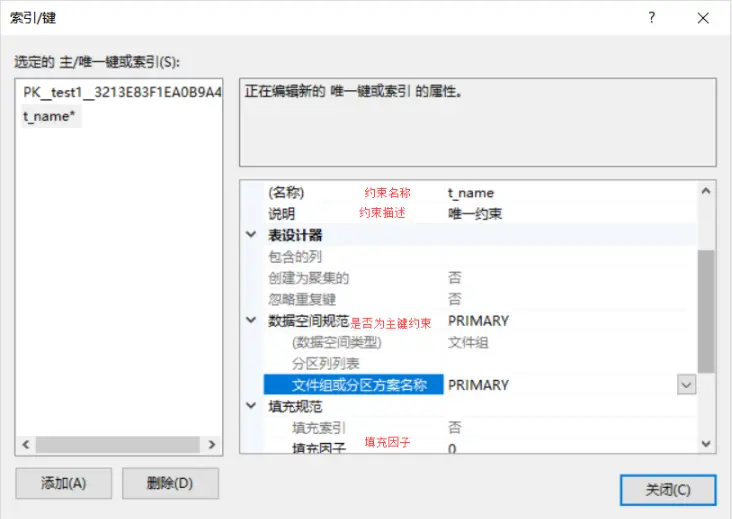Click the property grid vertical scrollbar thumb

(706, 311)
